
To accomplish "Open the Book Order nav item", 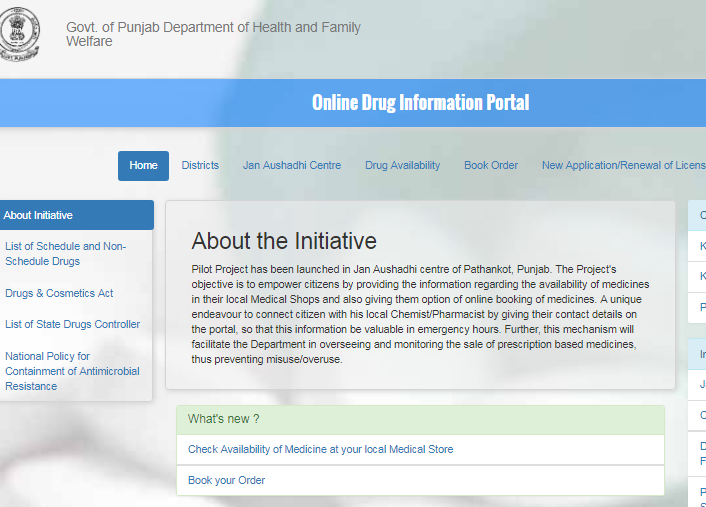I will click(491, 166).
